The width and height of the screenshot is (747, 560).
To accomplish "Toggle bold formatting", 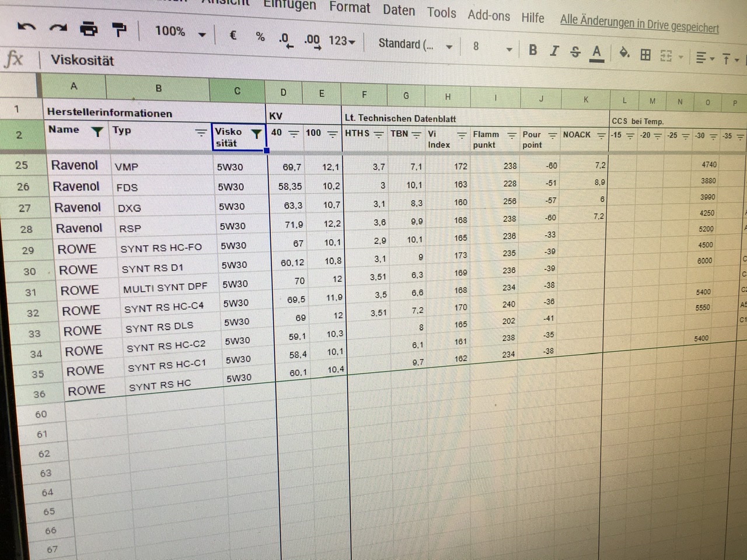I will tap(533, 50).
